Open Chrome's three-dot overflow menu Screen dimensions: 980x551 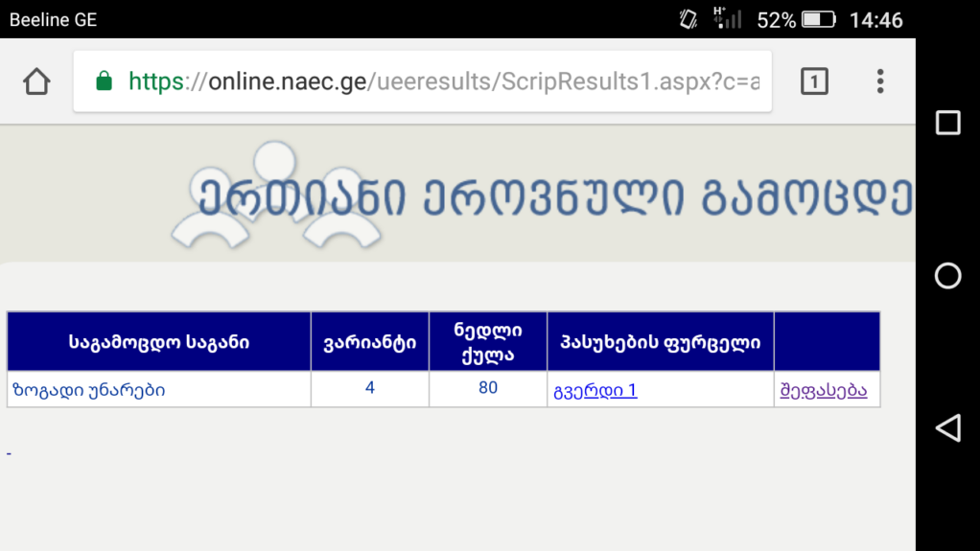(x=879, y=81)
